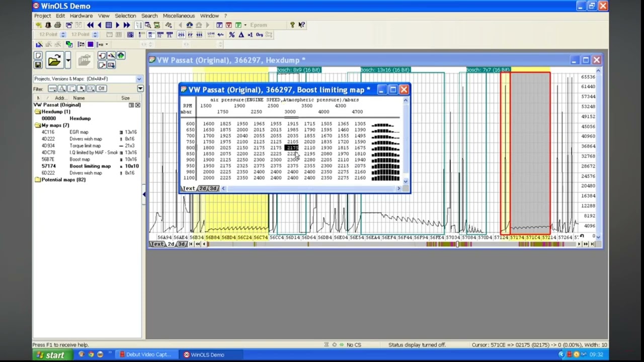Viewport: 644px width, 362px height.
Task: Click the green tree icon in side panel
Action: (x=121, y=56)
